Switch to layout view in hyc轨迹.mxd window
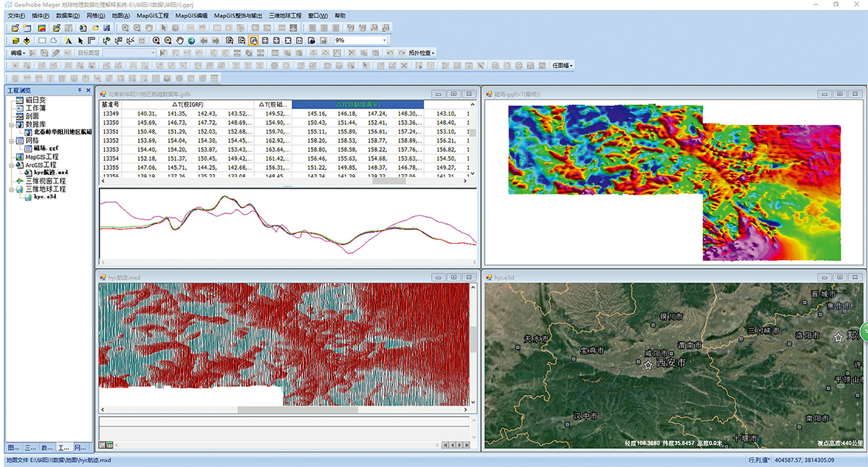The width and height of the screenshot is (868, 467). pyautogui.click(x=110, y=445)
